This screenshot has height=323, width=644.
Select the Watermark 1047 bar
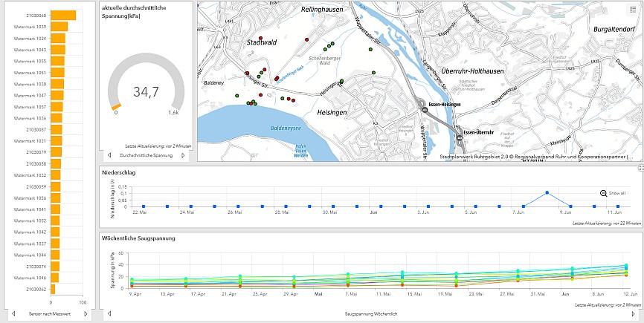tap(57, 95)
